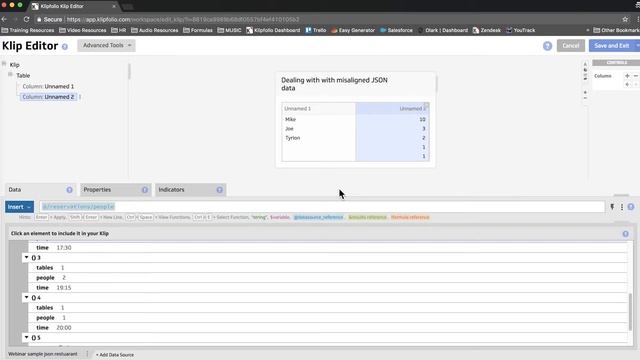Click help icon in 'Click an element' header
Viewport: 640px width, 360px height.
pos(625,234)
